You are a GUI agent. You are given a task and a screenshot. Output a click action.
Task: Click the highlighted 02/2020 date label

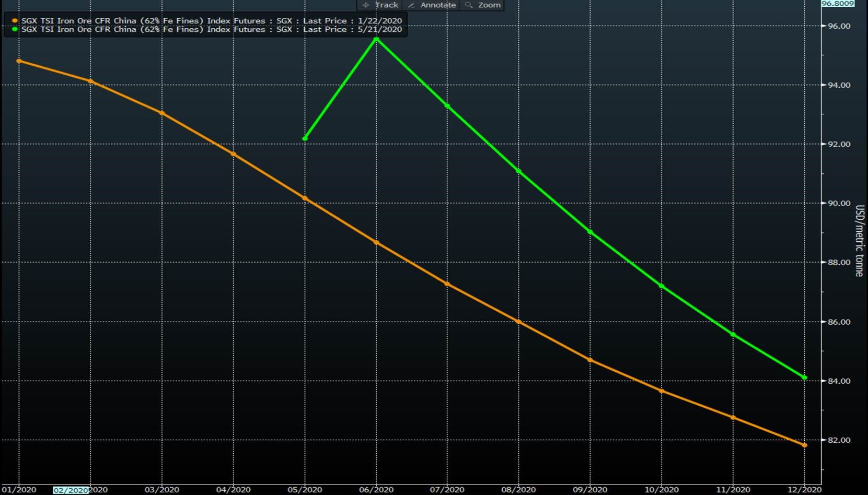click(71, 490)
